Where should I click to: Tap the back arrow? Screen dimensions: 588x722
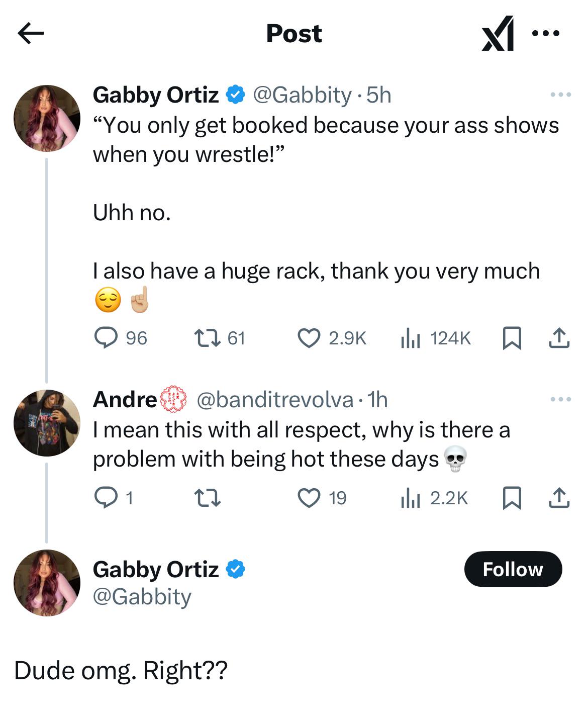pos(31,34)
